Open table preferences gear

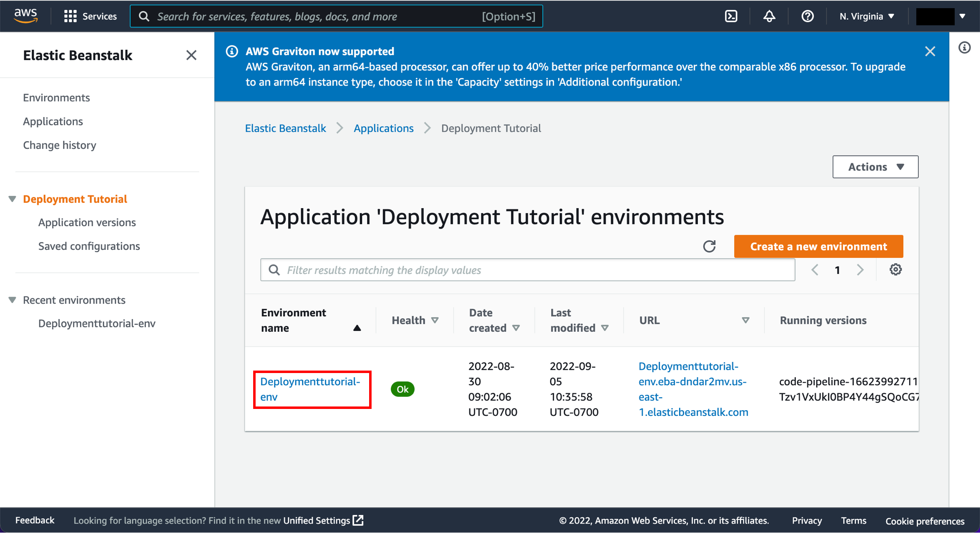[895, 269]
